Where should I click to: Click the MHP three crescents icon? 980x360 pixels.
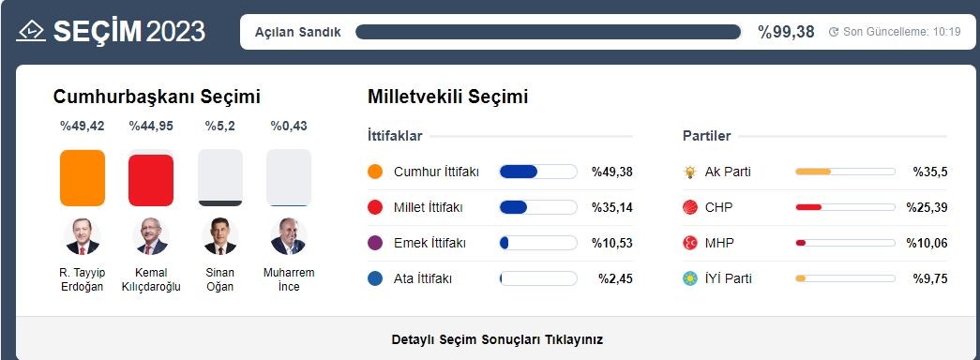(690, 243)
